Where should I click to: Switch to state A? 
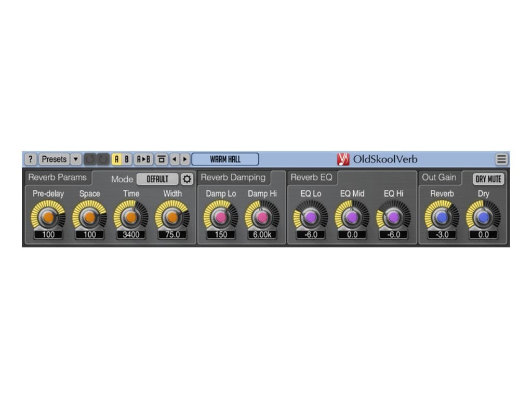coord(116,159)
